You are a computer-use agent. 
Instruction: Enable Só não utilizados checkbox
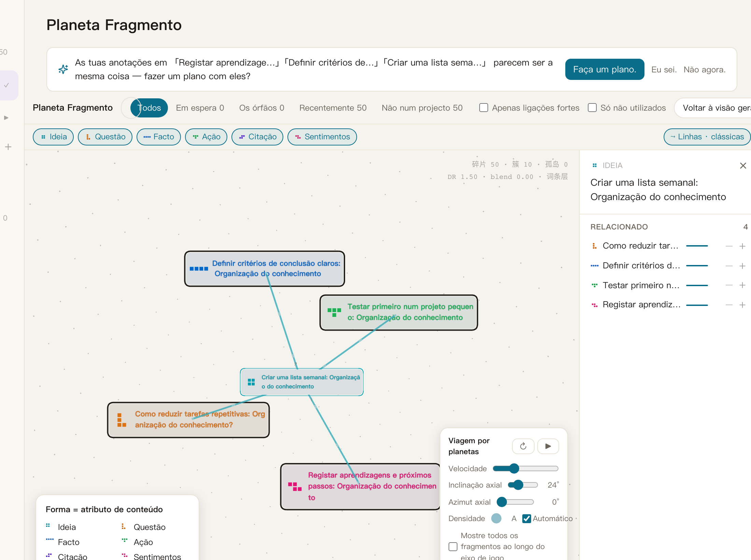click(x=592, y=108)
